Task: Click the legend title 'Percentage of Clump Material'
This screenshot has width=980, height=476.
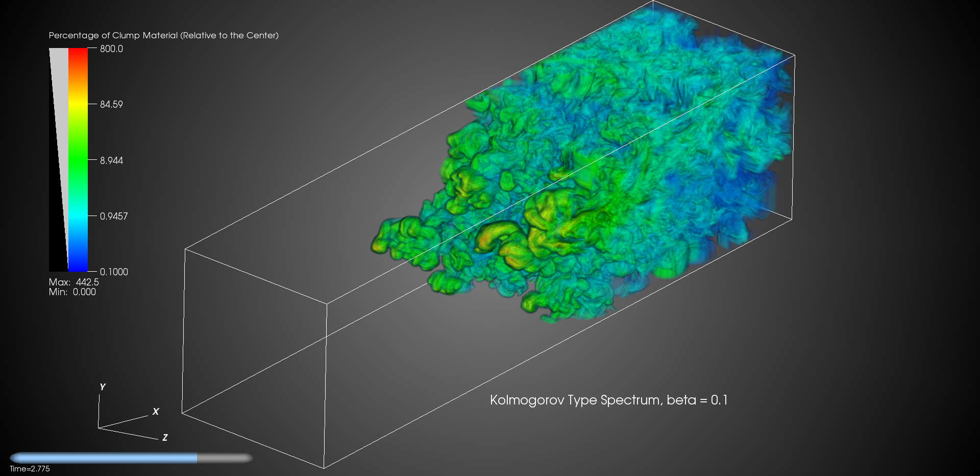Action: pyautogui.click(x=163, y=35)
